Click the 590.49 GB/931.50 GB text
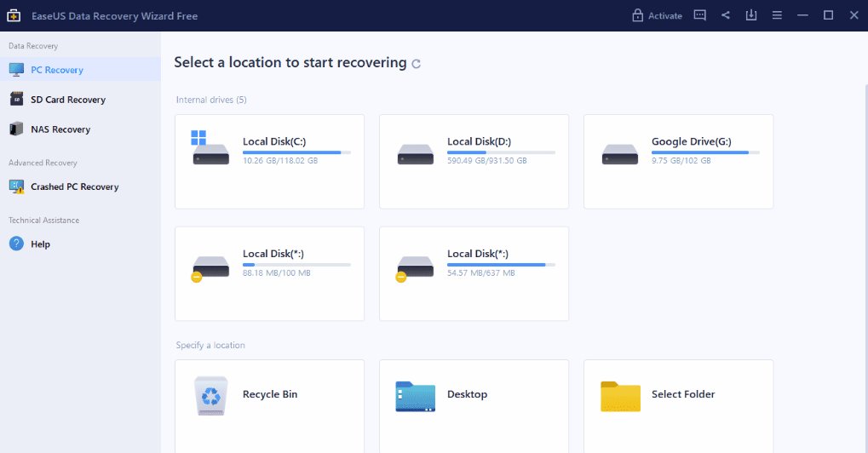868x453 pixels. 487,160
